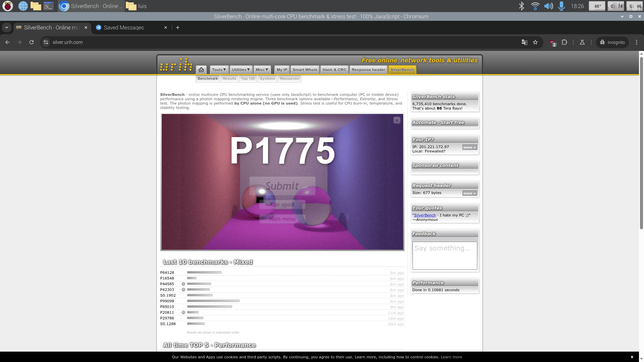Close the benchmark result overlay
This screenshot has height=362, width=644.
pyautogui.click(x=397, y=120)
